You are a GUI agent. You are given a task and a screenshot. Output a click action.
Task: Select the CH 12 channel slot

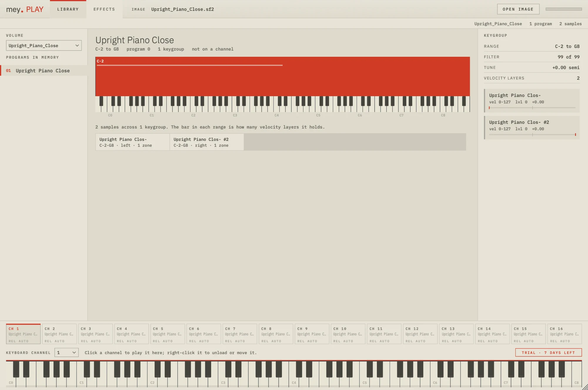420,334
